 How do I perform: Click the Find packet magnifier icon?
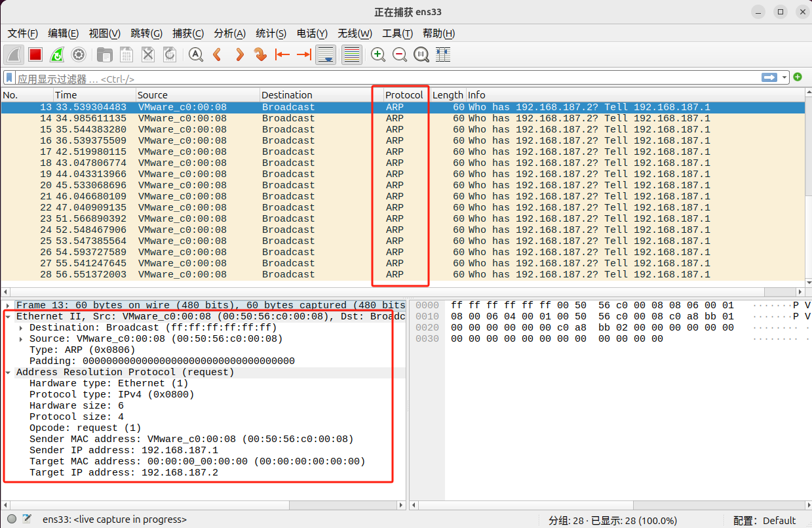click(195, 55)
